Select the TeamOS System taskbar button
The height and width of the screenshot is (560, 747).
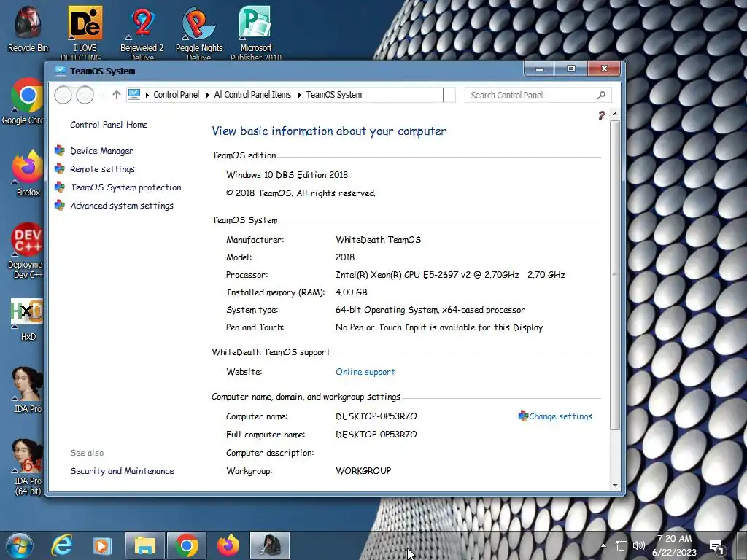pos(270,545)
